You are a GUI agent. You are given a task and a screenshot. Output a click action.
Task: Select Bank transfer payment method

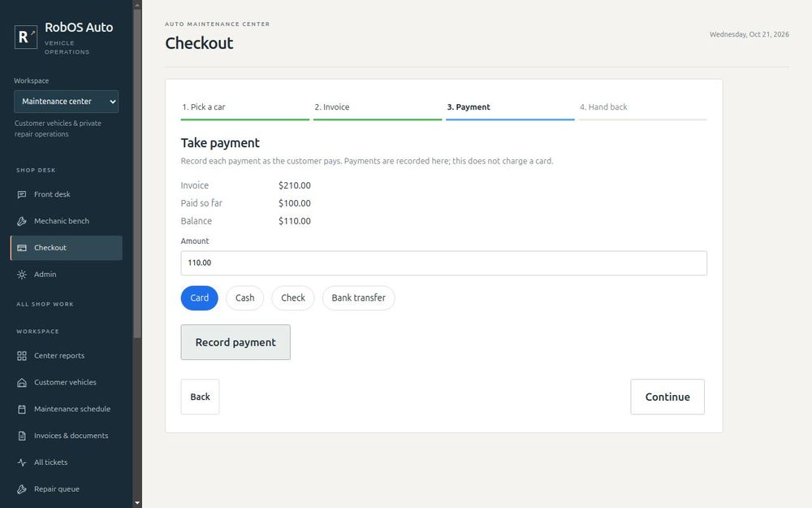click(x=358, y=298)
